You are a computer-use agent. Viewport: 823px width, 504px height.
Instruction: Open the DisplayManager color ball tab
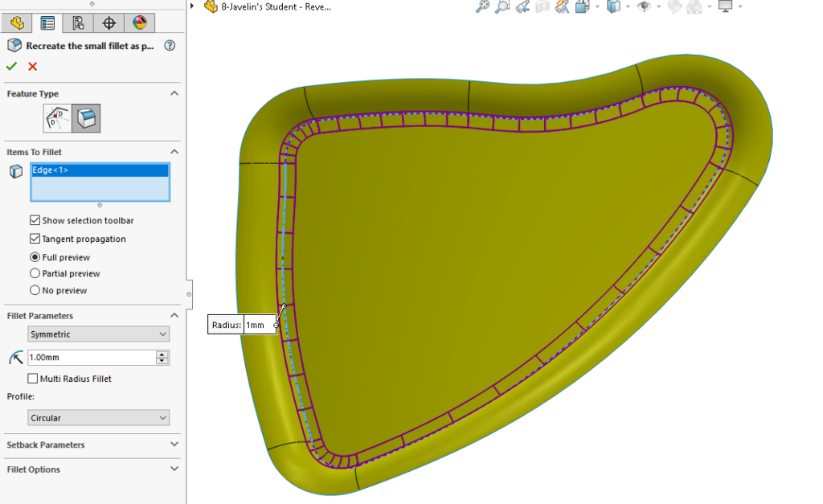[x=140, y=23]
